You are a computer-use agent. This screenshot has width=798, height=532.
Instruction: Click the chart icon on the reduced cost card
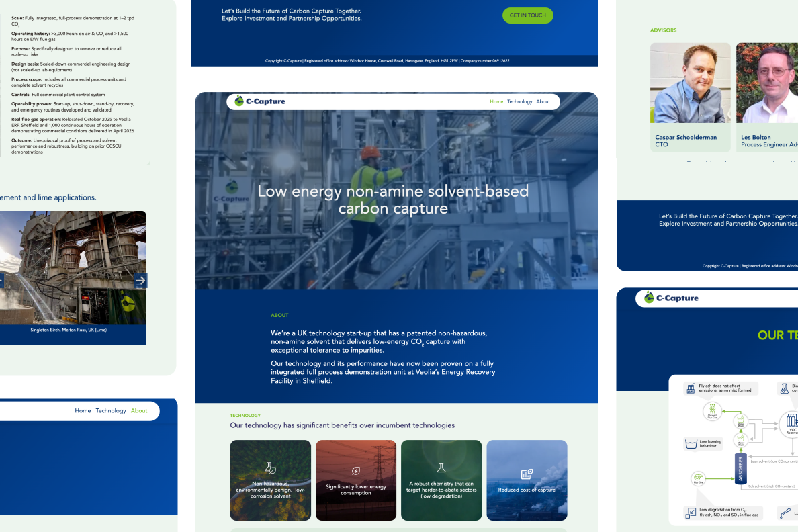(527, 474)
